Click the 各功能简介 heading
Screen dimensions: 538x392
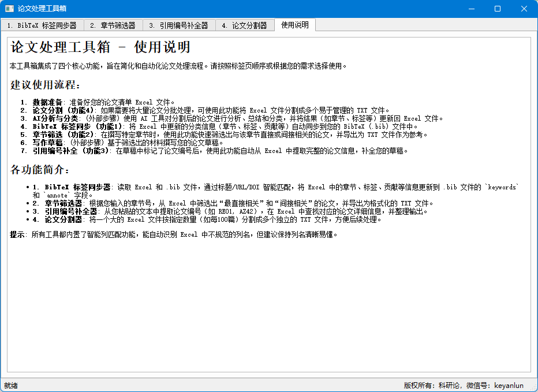pyautogui.click(x=40, y=170)
